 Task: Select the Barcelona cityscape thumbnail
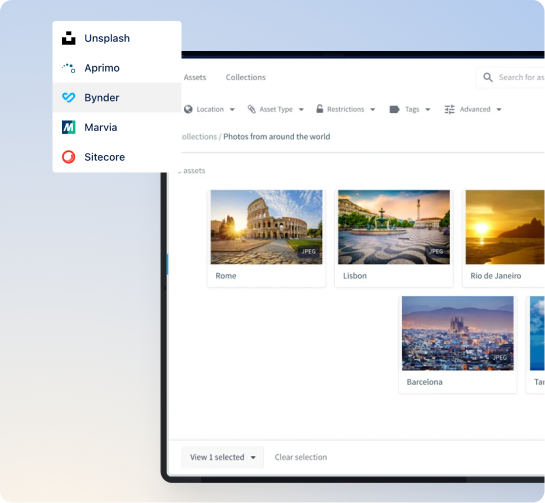coord(457,333)
